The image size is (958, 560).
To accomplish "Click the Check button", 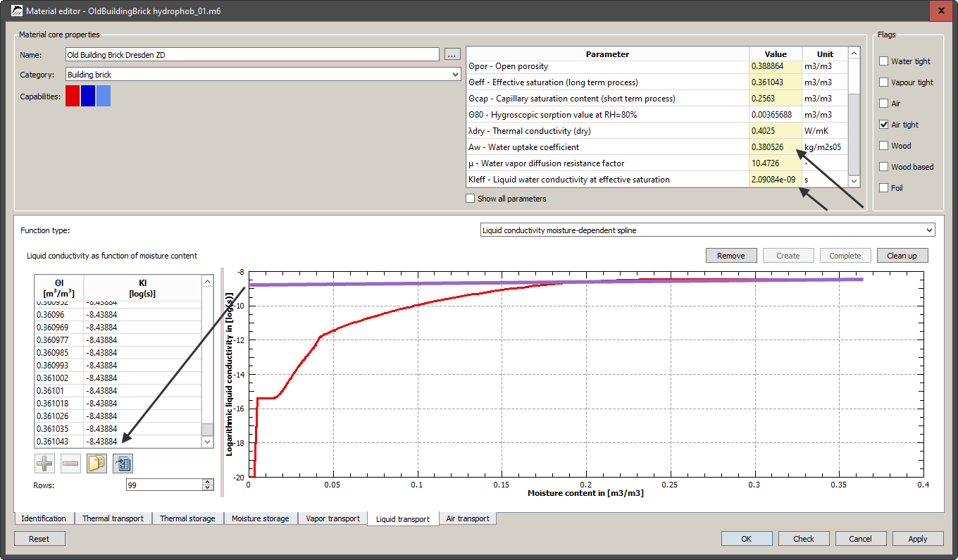I will (804, 539).
